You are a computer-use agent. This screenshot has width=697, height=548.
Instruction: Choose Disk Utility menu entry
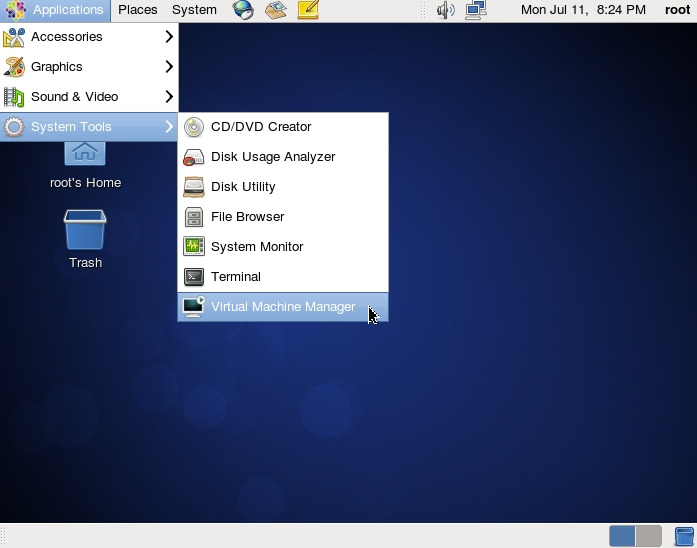point(283,187)
